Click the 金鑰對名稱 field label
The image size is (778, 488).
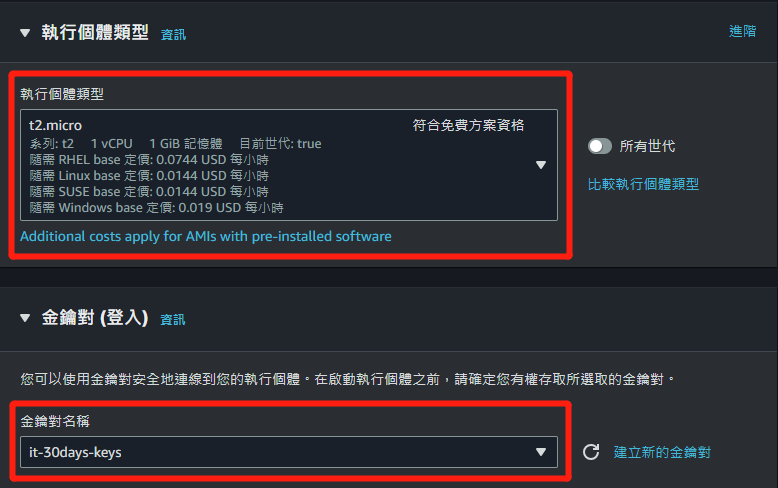point(55,421)
